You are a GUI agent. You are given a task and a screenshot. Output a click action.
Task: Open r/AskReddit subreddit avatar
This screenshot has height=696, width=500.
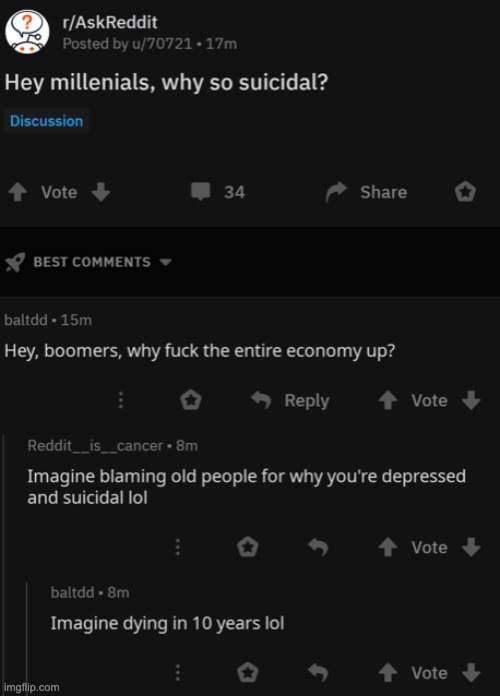(27, 32)
